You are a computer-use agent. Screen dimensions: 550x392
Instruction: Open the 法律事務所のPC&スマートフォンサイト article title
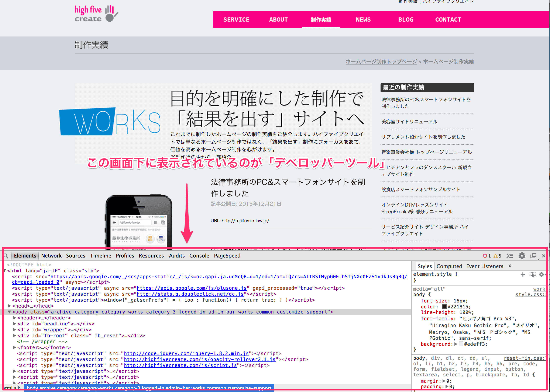pyautogui.click(x=288, y=188)
